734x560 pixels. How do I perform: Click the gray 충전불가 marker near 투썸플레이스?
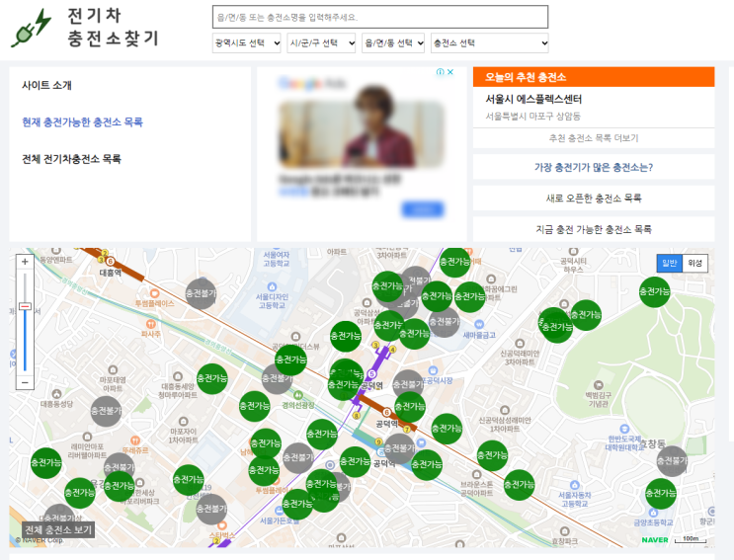point(201,293)
